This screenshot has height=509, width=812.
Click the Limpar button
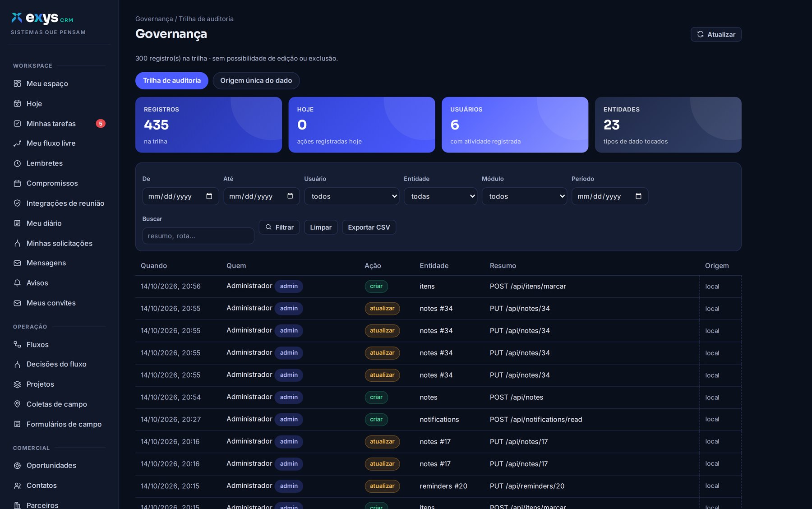(321, 227)
